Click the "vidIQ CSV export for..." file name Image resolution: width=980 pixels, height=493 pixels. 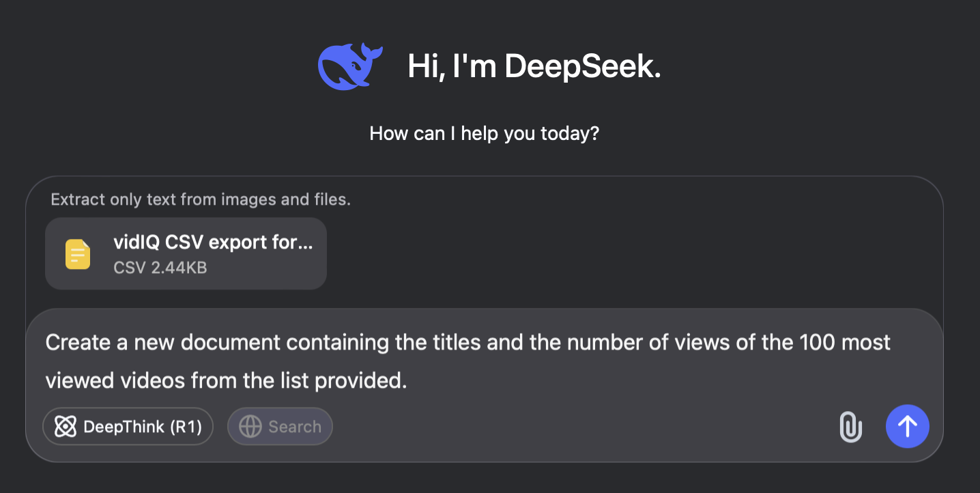pos(213,242)
